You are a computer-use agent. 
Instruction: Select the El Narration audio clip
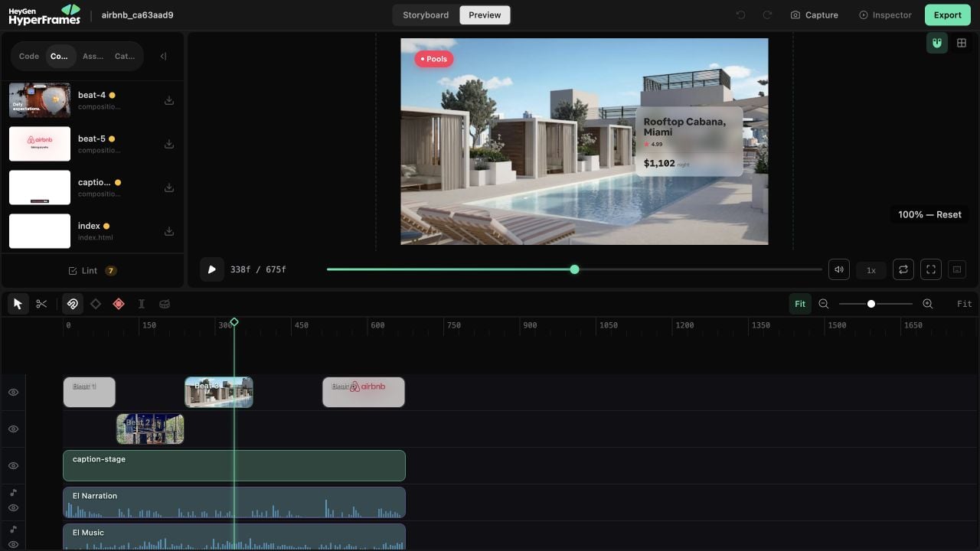click(234, 502)
